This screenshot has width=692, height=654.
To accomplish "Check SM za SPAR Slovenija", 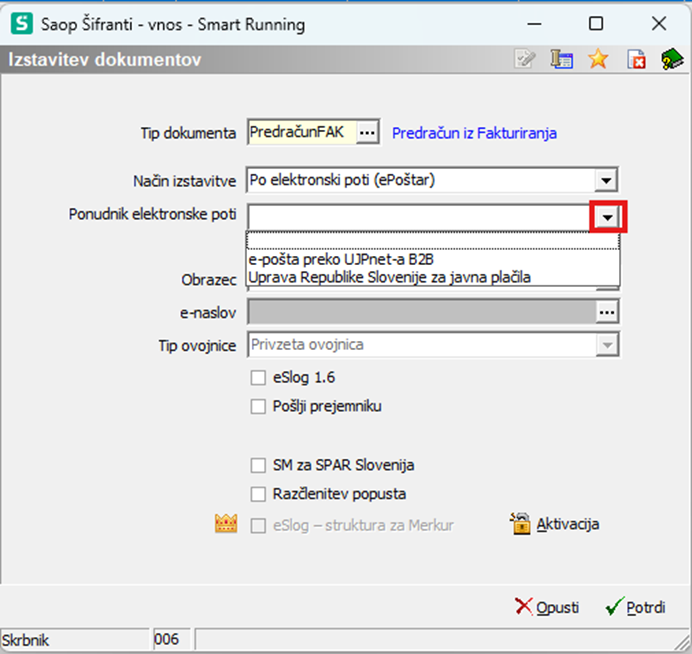I will (x=258, y=465).
